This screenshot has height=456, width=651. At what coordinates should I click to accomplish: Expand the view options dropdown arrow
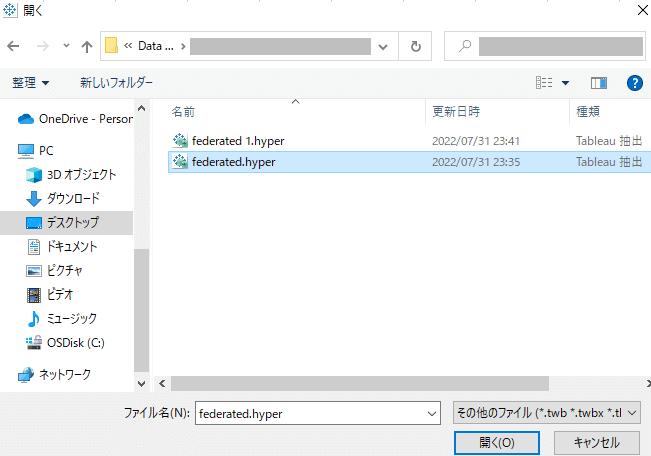(565, 83)
